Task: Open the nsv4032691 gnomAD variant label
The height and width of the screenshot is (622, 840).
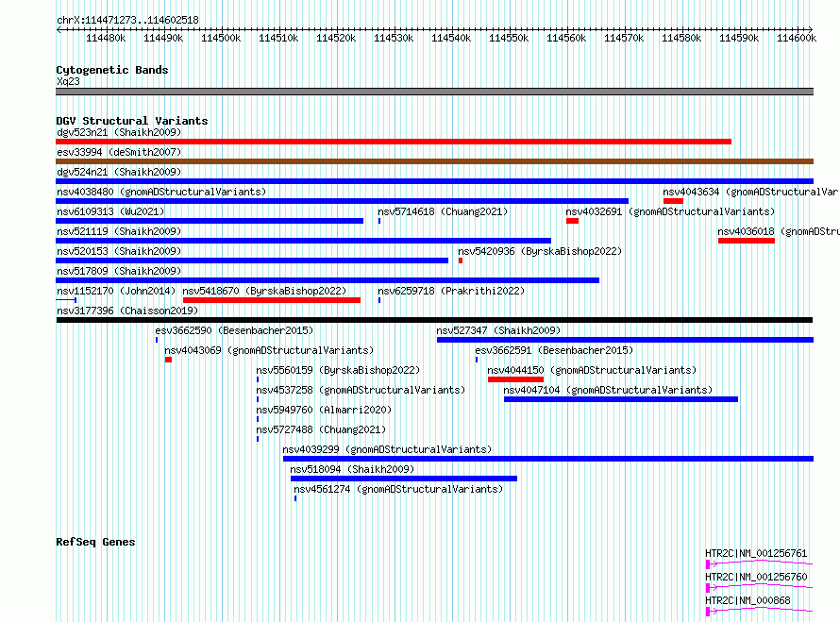Action: (x=670, y=211)
